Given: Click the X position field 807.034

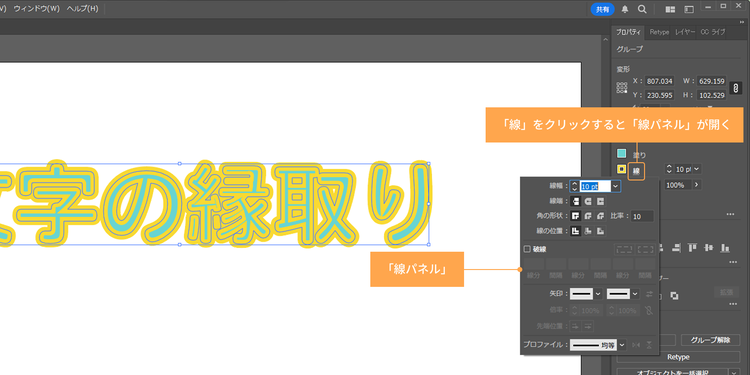Looking at the screenshot, I should point(660,81).
